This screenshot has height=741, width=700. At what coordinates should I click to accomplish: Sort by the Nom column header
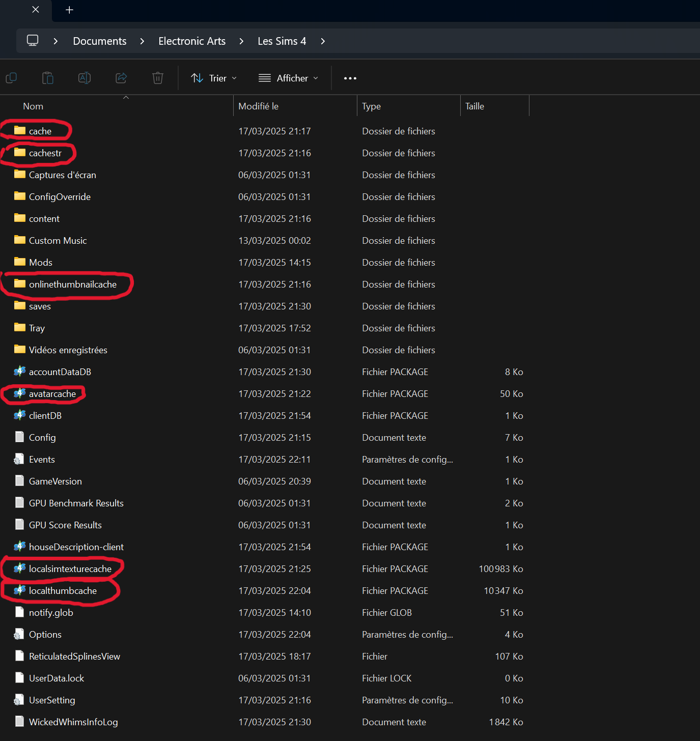tap(33, 106)
